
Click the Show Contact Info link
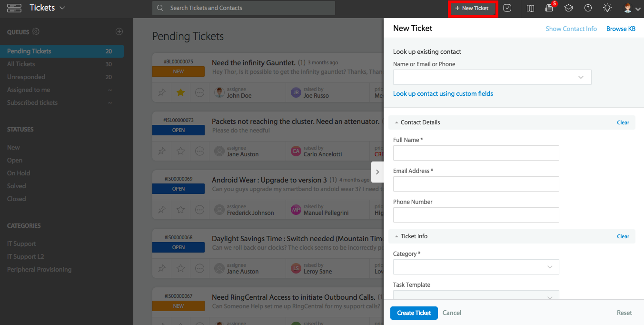click(x=571, y=29)
